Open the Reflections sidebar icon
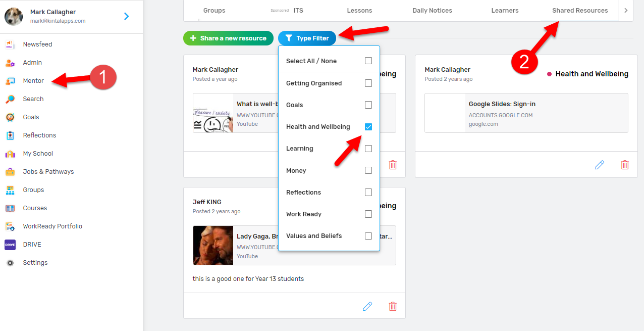Viewport: 644px width, 331px height. tap(10, 135)
